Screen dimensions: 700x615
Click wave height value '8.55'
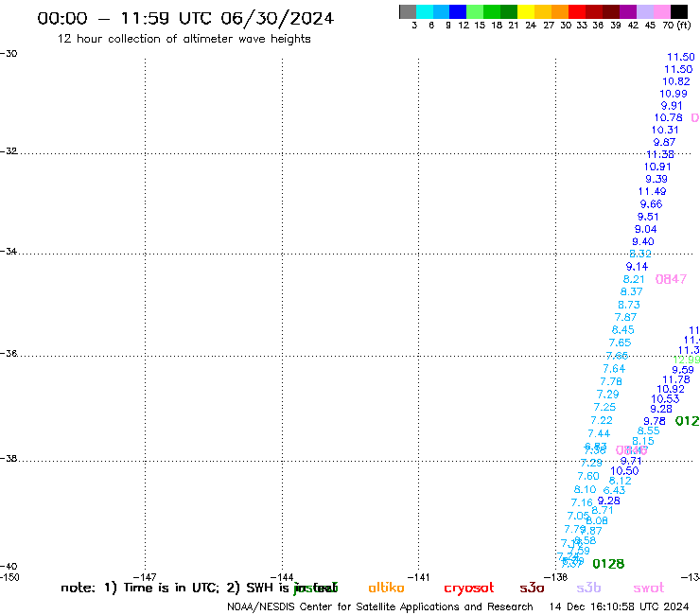pyautogui.click(x=648, y=431)
